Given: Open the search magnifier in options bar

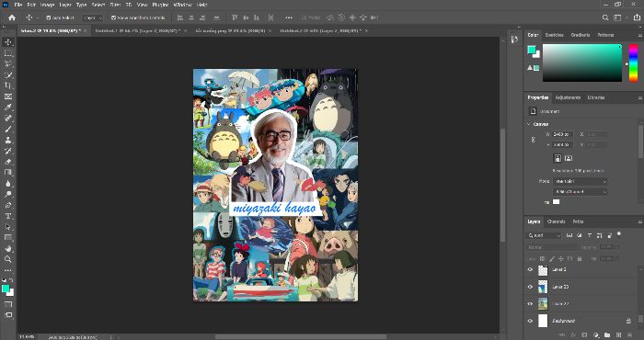Looking at the screenshot, I should (x=605, y=17).
